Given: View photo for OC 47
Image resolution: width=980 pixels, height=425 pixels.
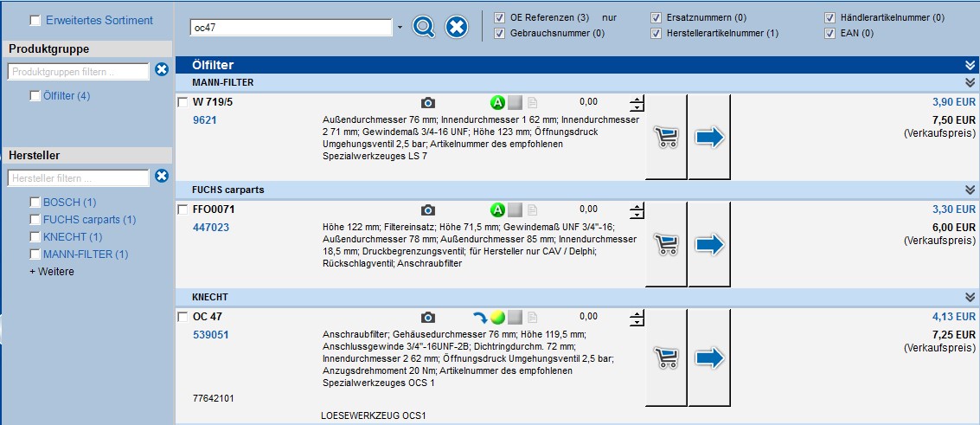Looking at the screenshot, I should point(427,318).
